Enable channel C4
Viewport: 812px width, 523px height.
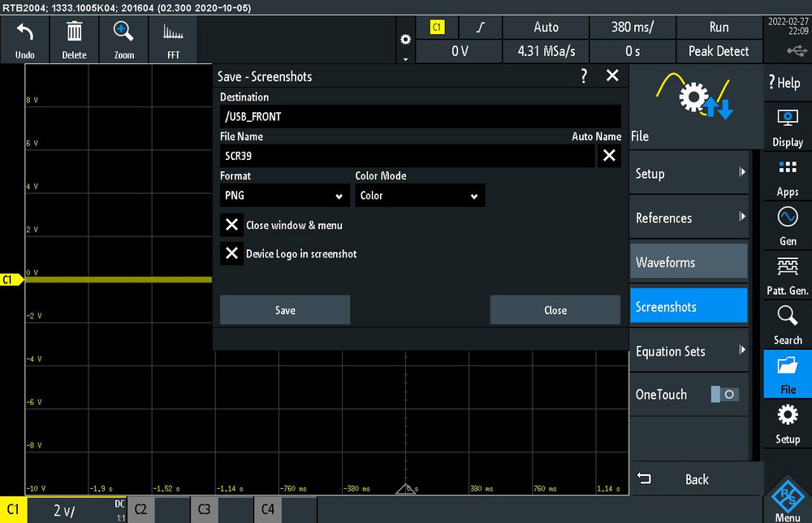click(268, 509)
